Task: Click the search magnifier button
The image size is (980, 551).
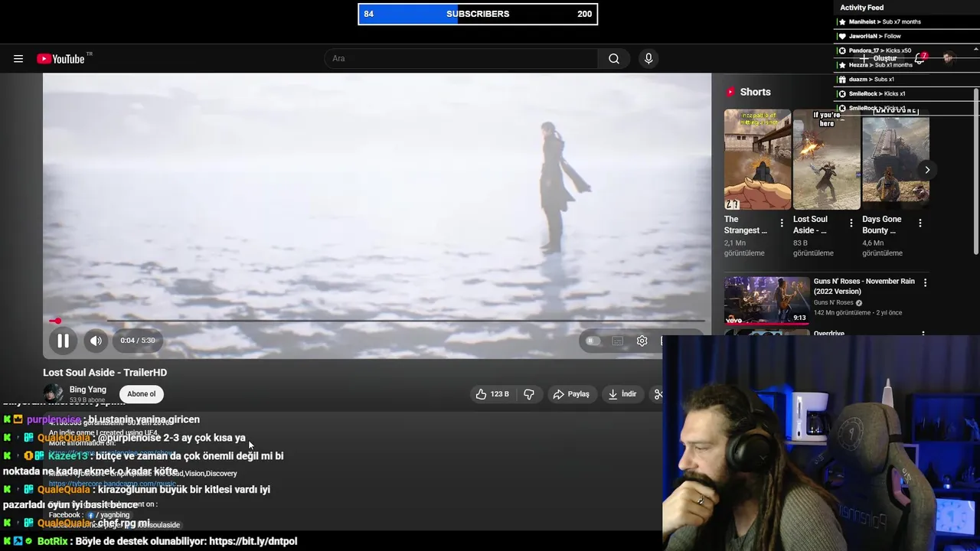Action: point(614,59)
